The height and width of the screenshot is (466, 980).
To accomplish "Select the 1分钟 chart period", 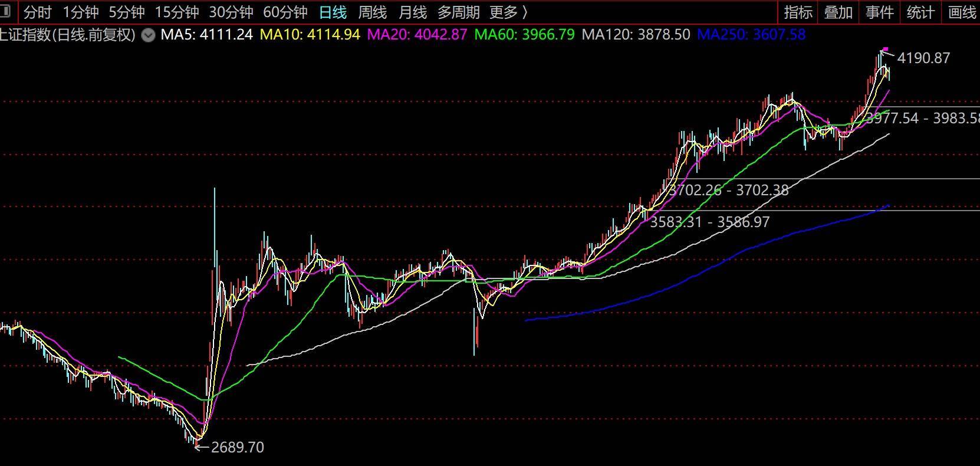I will click(80, 12).
